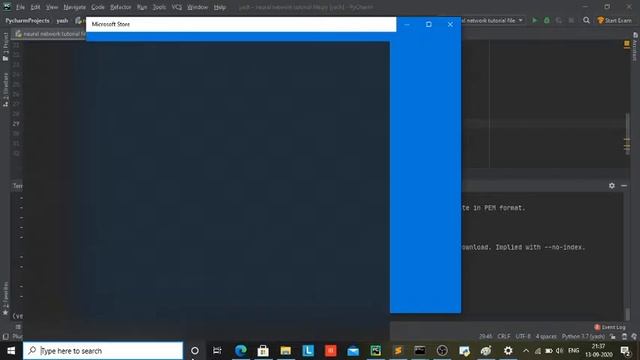Click PyCharm's Search Everywhere magnifier icon

(x=586, y=20)
